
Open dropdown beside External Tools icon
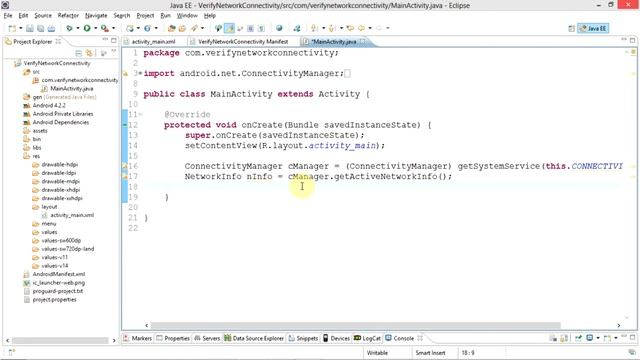[x=113, y=28]
